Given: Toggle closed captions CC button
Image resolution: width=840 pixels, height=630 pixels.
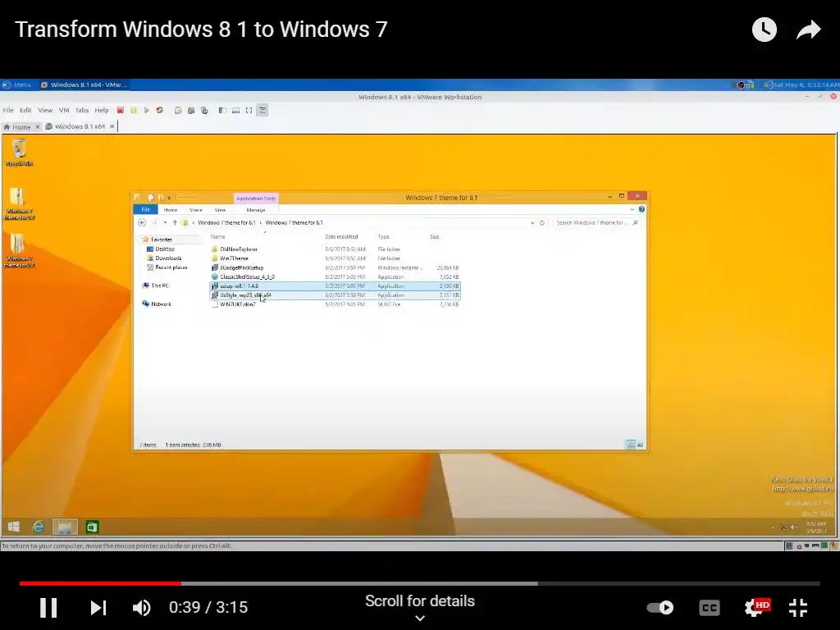Looking at the screenshot, I should coord(710,608).
